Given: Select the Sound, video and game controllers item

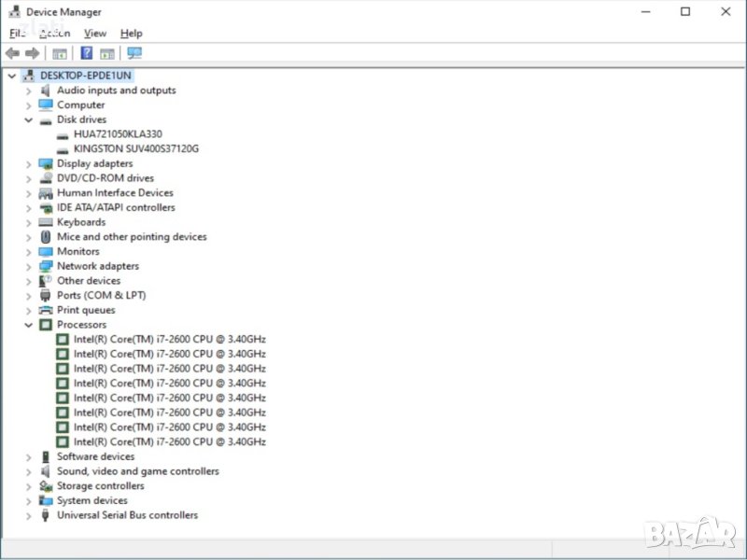Looking at the screenshot, I should point(137,471).
